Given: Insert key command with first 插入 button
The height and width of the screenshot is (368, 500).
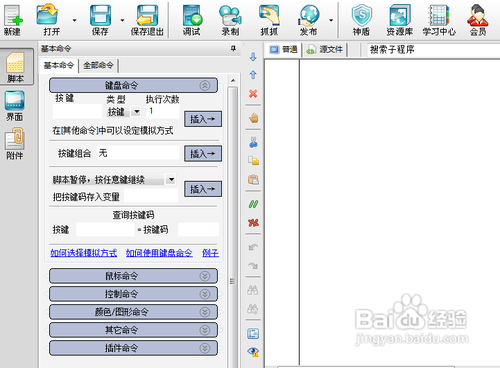Looking at the screenshot, I should 203,119.
